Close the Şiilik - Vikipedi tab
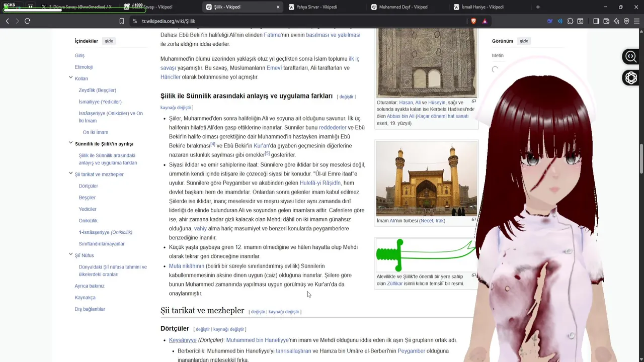 click(x=278, y=7)
